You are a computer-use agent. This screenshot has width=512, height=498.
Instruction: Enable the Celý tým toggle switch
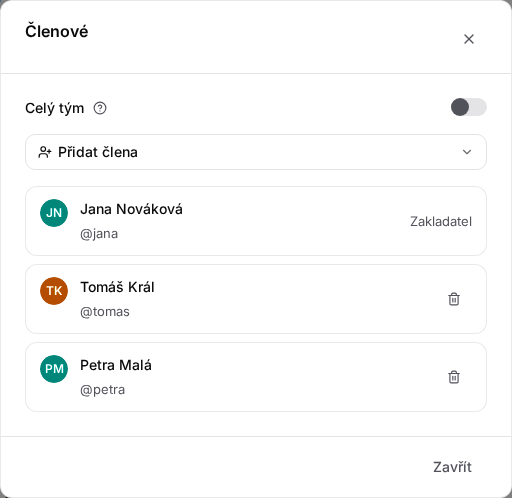point(469,107)
